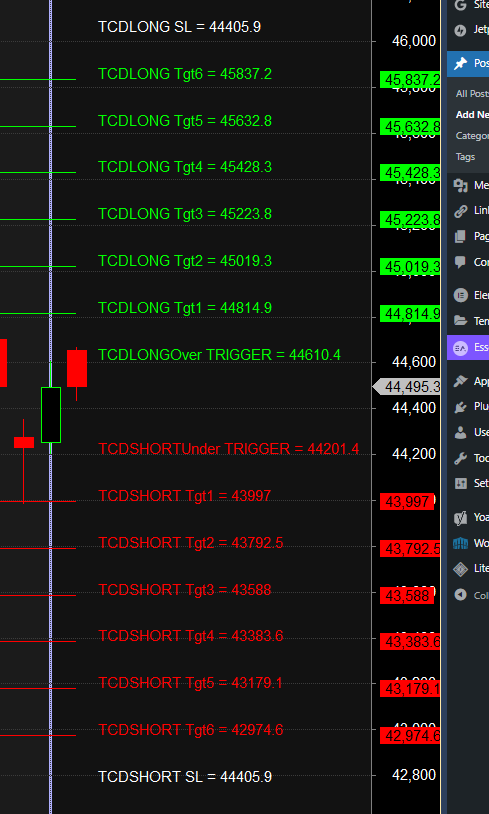Select the TCDLONG Tgt1 = 44814.9 label
Image resolution: width=489 pixels, height=814 pixels.
[x=185, y=308]
